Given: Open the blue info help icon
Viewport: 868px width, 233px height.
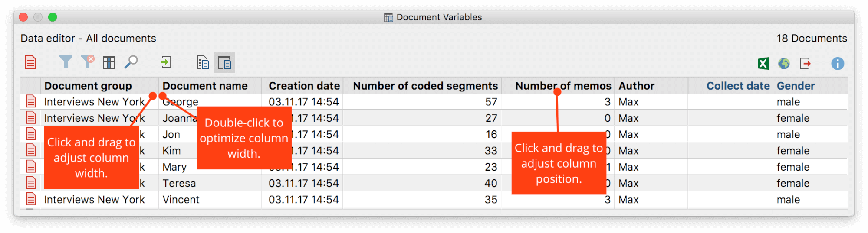Looking at the screenshot, I should 838,64.
